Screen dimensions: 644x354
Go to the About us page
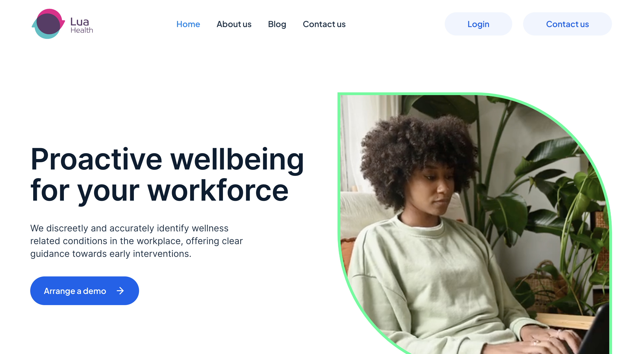(x=234, y=24)
